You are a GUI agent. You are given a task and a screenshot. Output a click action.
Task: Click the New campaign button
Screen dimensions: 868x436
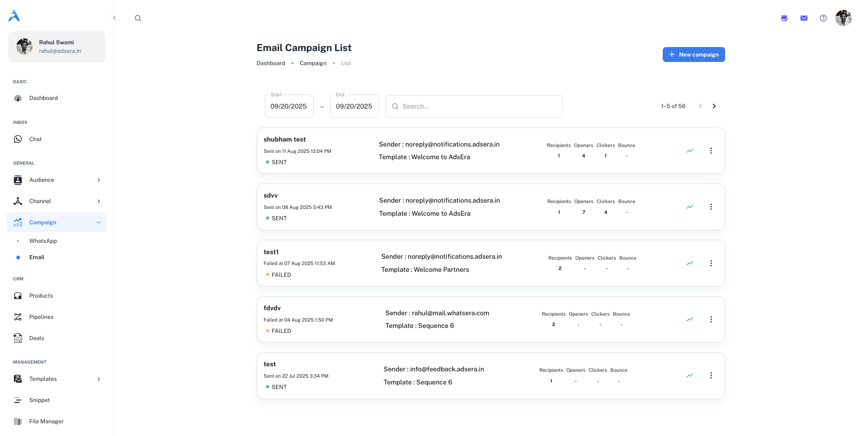693,54
